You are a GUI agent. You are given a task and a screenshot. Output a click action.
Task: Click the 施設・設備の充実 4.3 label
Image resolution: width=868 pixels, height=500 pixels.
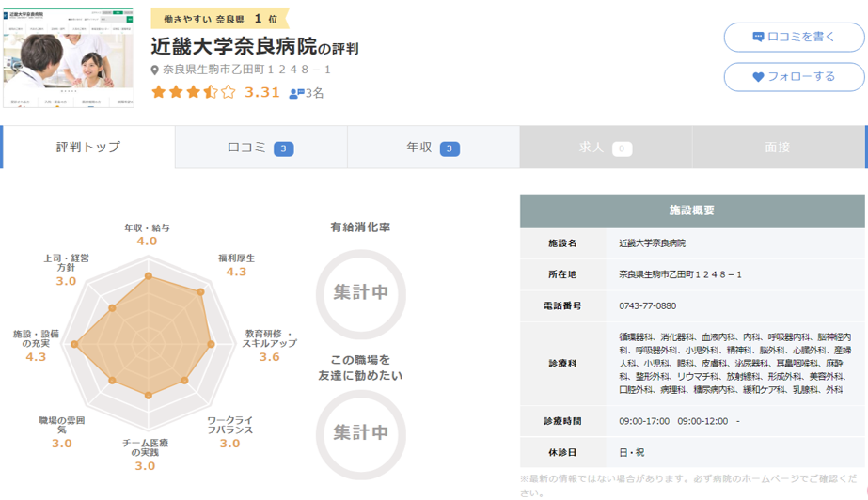pyautogui.click(x=36, y=346)
